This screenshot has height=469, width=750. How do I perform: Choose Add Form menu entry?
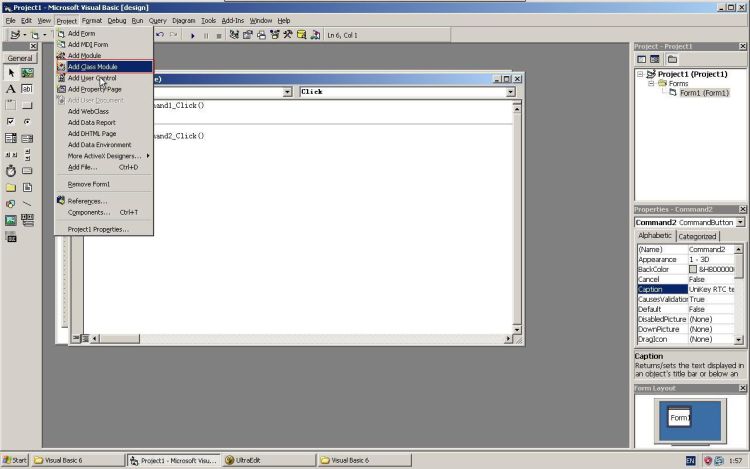[104, 33]
